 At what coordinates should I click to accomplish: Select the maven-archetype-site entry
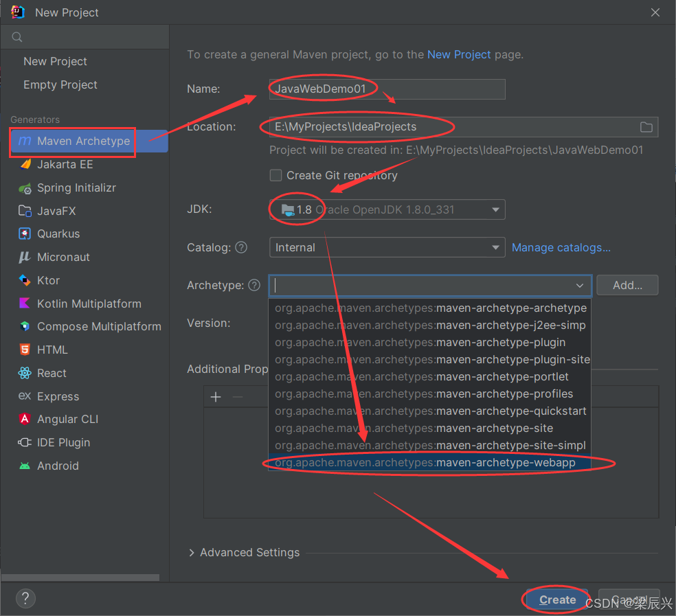point(429,428)
